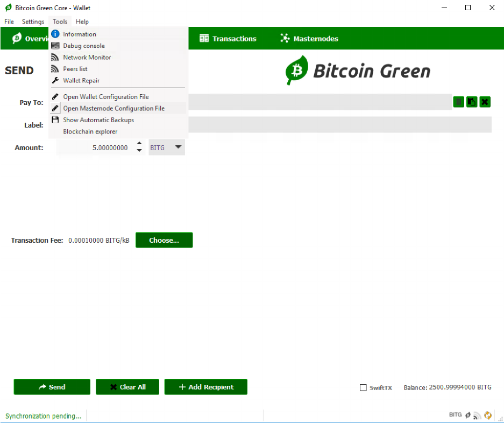This screenshot has height=423, width=504.
Task: Click the Pay To address field
Action: point(320,102)
